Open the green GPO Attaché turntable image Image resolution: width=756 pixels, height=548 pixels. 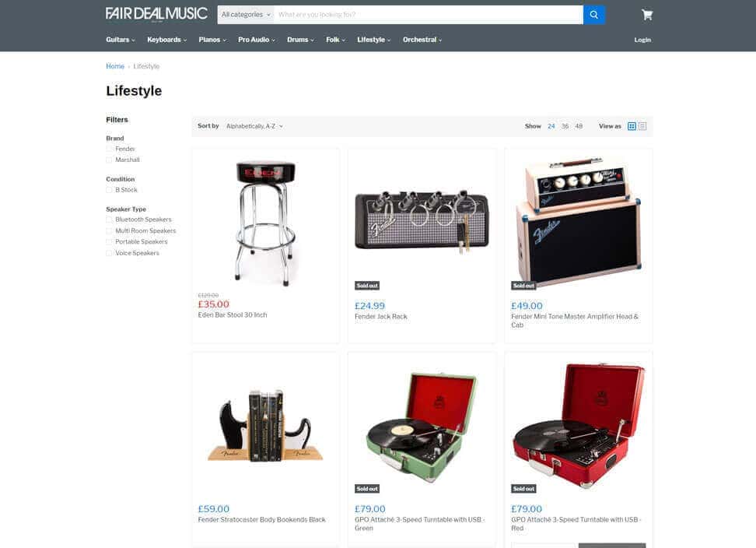pos(422,426)
